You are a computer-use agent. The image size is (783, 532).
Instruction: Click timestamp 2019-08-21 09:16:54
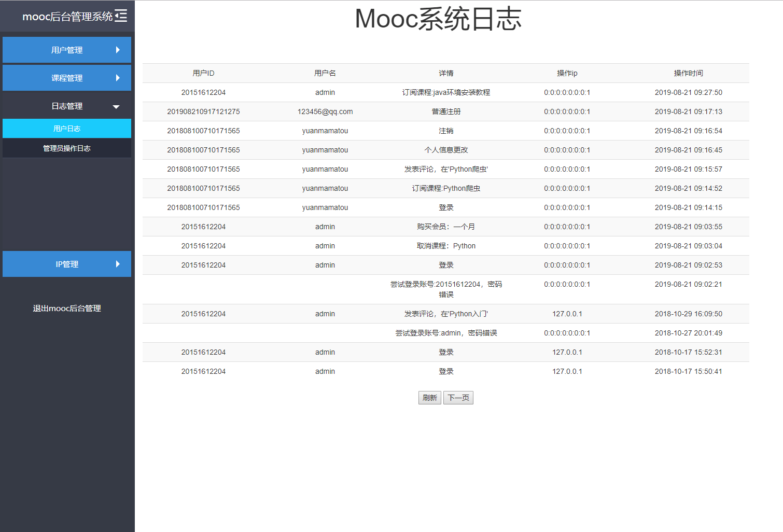coord(689,131)
